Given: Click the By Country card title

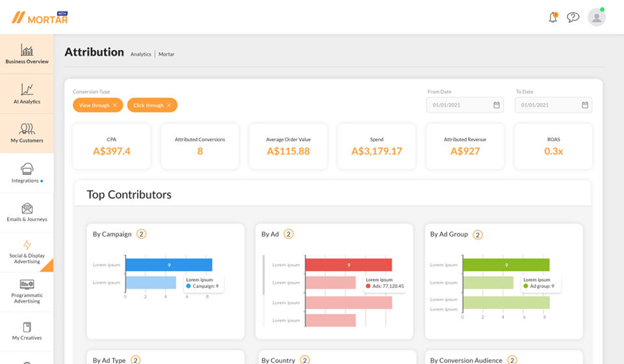Looking at the screenshot, I should tap(278, 360).
